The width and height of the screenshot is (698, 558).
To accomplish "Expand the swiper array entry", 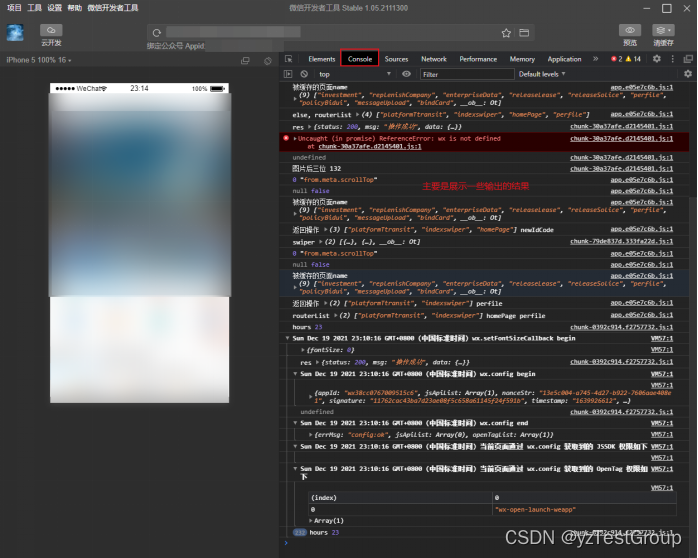I will point(321,242).
